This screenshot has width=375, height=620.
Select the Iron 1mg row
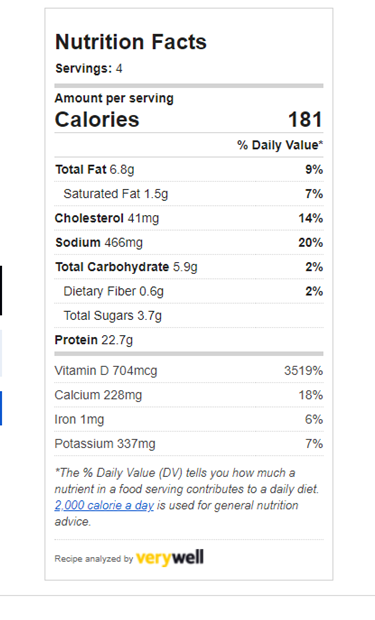click(189, 419)
